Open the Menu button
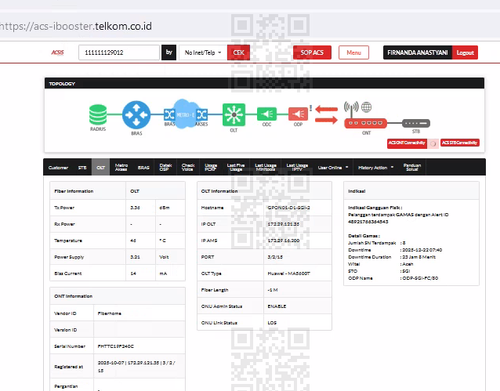Viewport: 500px width, 391px height. 354,53
